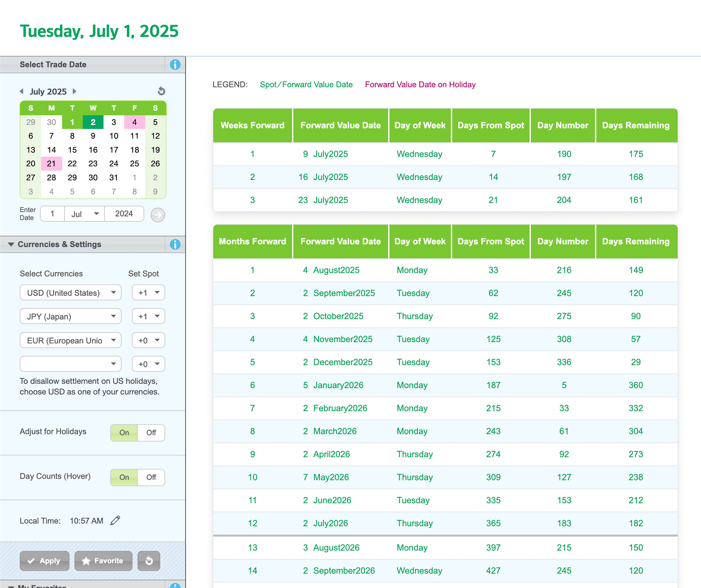
Task: Submit entered date with arrow button
Action: click(158, 215)
